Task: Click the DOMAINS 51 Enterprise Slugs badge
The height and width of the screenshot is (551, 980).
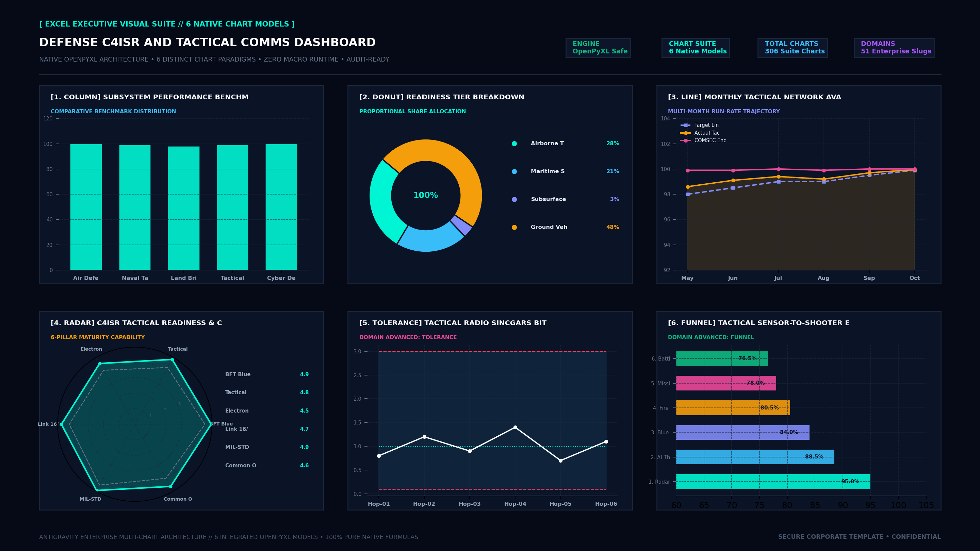Action: [x=894, y=48]
